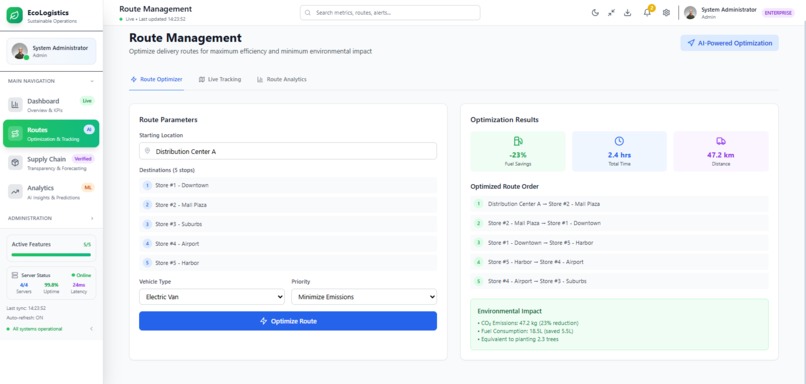Screen dimensions: 806x384
Task: Click the Route Optimizer tab sparkle icon
Action: click(x=134, y=80)
